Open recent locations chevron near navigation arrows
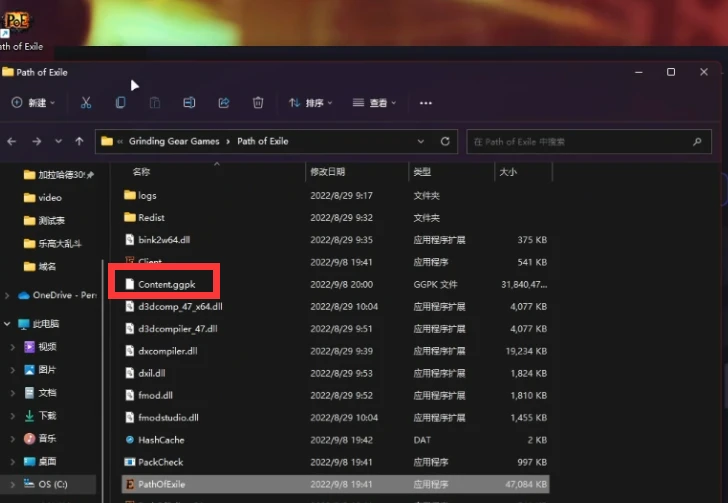 pos(58,141)
